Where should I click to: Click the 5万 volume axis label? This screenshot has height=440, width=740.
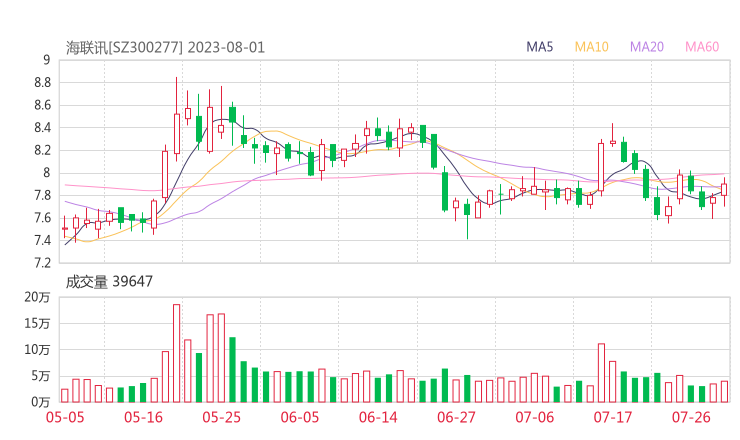pos(41,376)
